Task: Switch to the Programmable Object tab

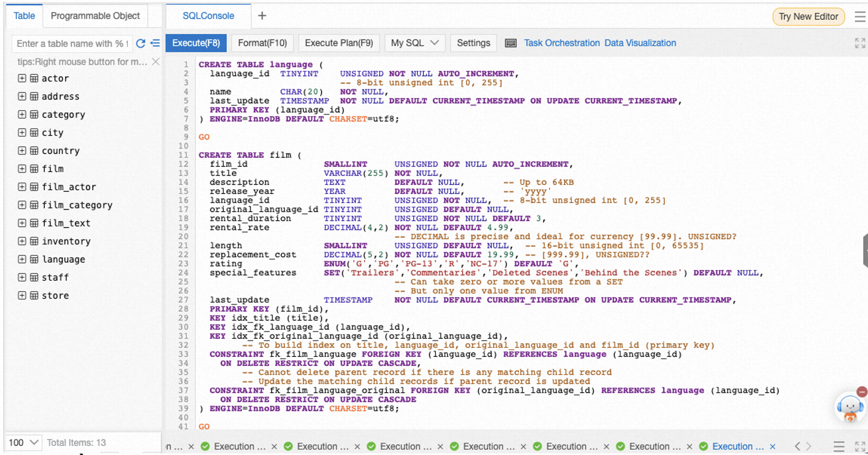Action: point(95,16)
